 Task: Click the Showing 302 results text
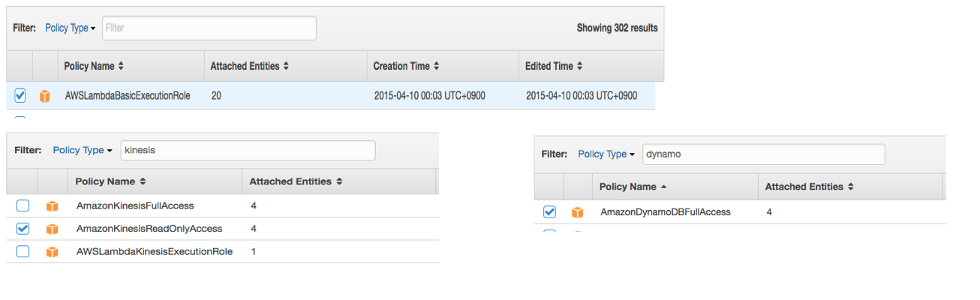tap(617, 28)
